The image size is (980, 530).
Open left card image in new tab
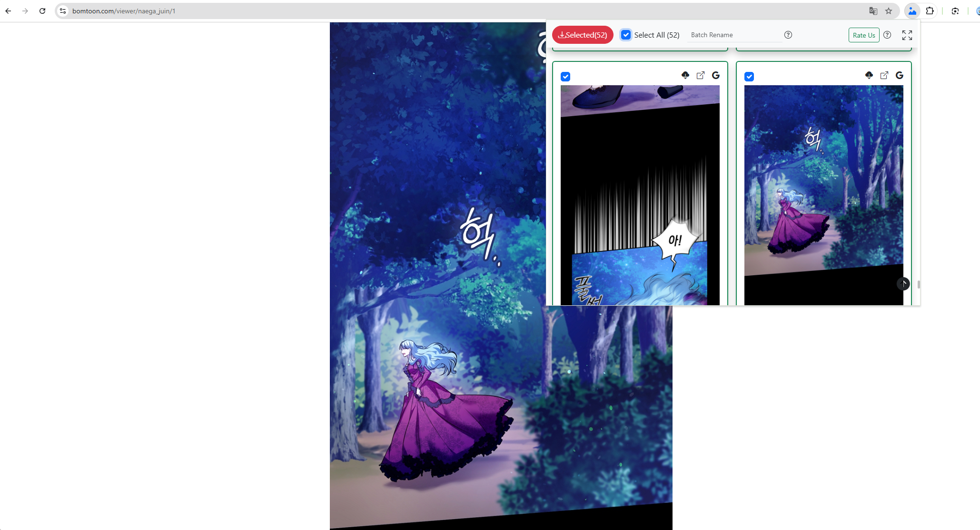pyautogui.click(x=701, y=75)
